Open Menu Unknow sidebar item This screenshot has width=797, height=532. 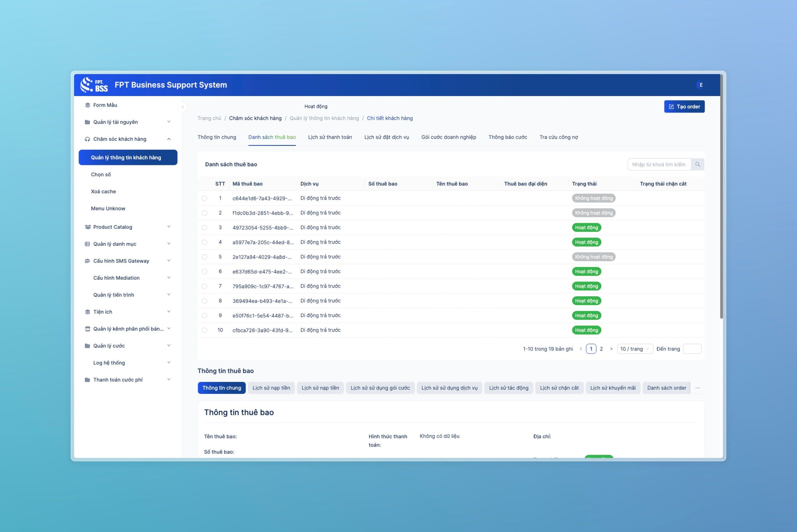pyautogui.click(x=108, y=209)
